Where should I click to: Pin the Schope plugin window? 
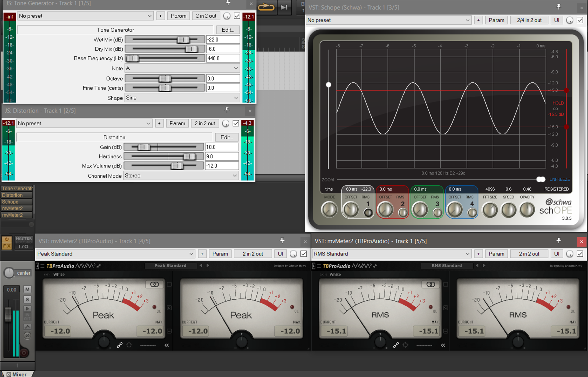click(x=558, y=7)
